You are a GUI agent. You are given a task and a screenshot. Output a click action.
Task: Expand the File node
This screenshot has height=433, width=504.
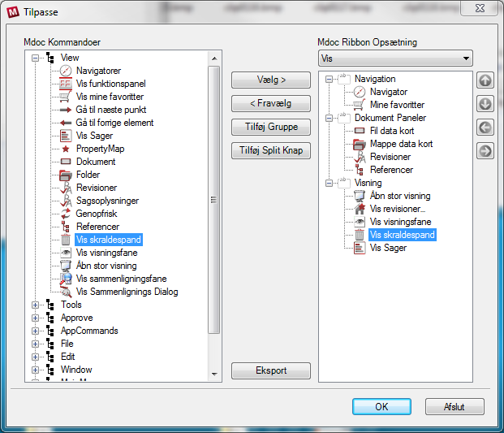coord(35,344)
